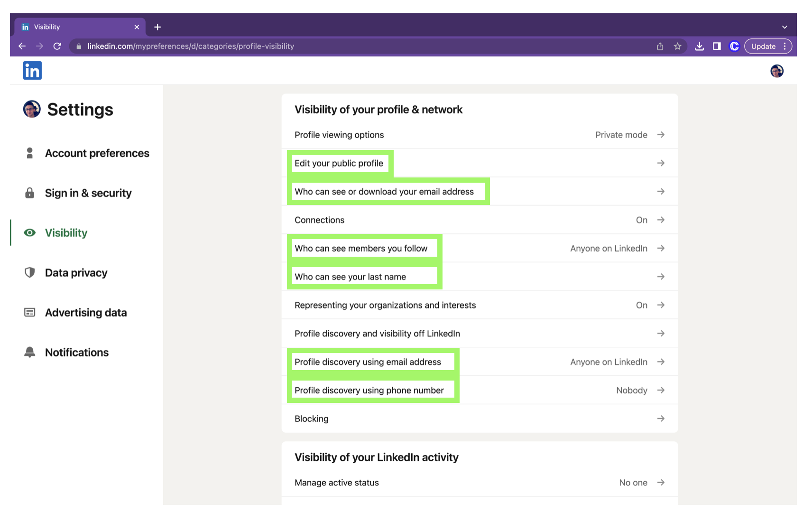Image resolution: width=812 pixels, height=521 pixels.
Task: Click the arrow on the Profile viewing options row
Action: coord(661,135)
